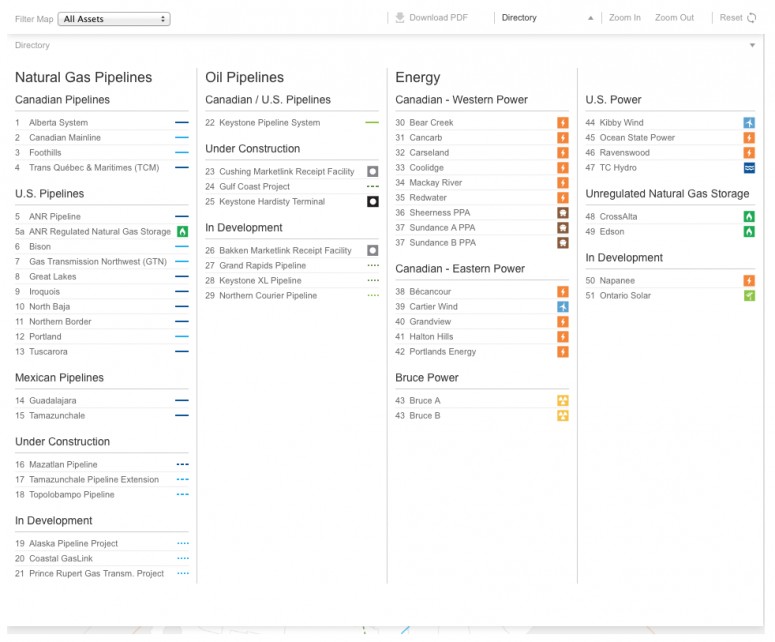775x642 pixels.
Task: Click the Reset label
Action: 731,18
